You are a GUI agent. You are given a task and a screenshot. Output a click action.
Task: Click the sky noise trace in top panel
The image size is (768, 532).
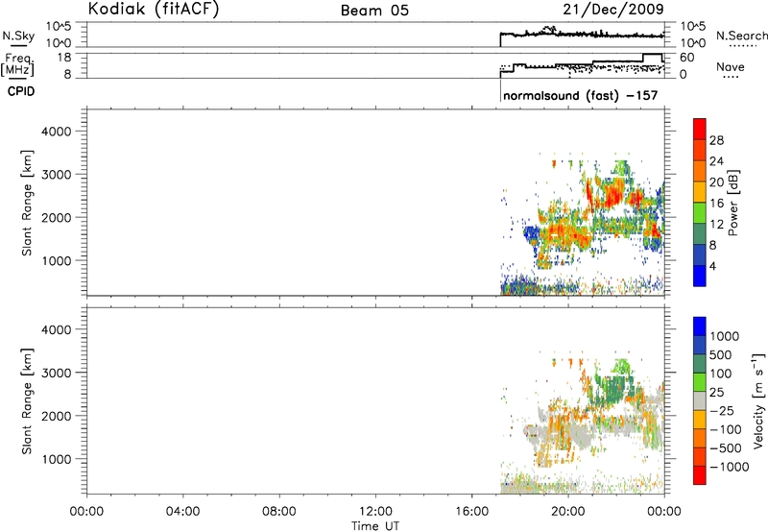point(582,35)
